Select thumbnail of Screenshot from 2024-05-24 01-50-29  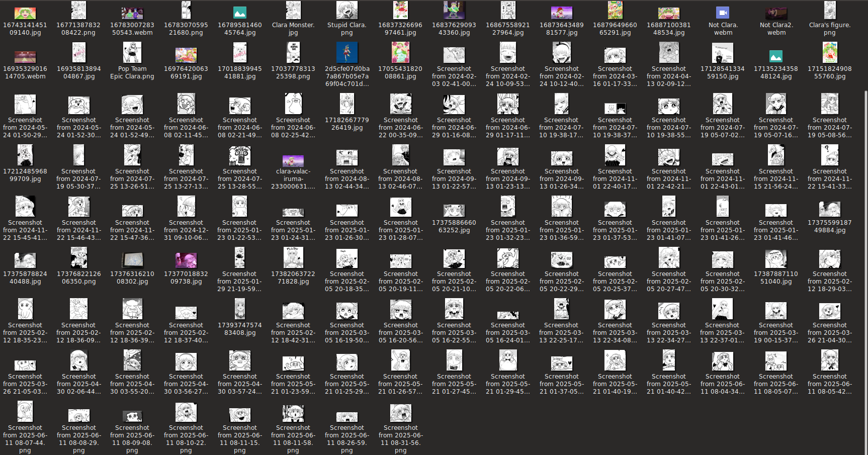25,105
